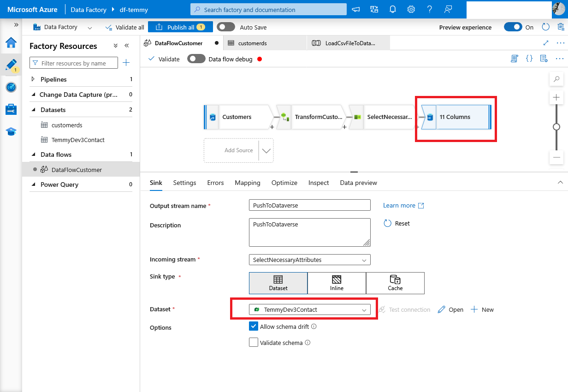Open data flow properties icon
Viewport: 568px width, 392px height.
coord(544,59)
